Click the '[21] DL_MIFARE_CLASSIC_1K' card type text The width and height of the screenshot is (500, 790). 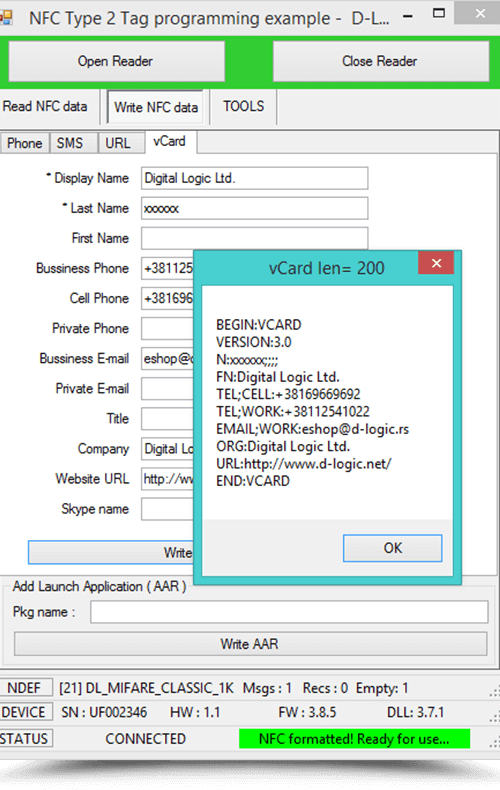click(147, 688)
